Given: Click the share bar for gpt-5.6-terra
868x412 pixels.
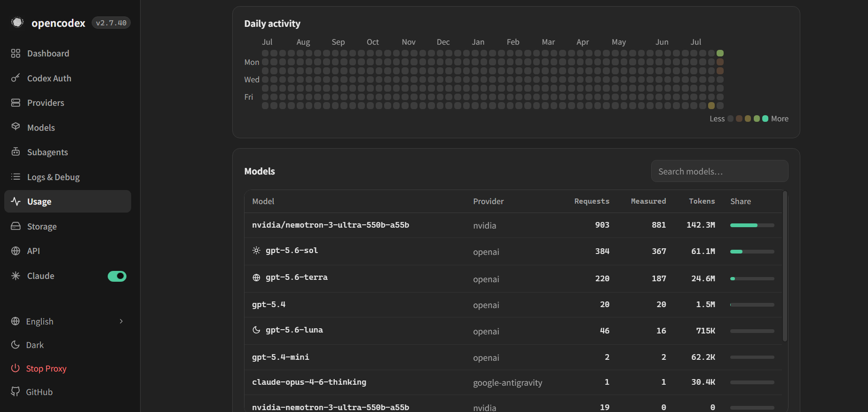Looking at the screenshot, I should (x=752, y=278).
